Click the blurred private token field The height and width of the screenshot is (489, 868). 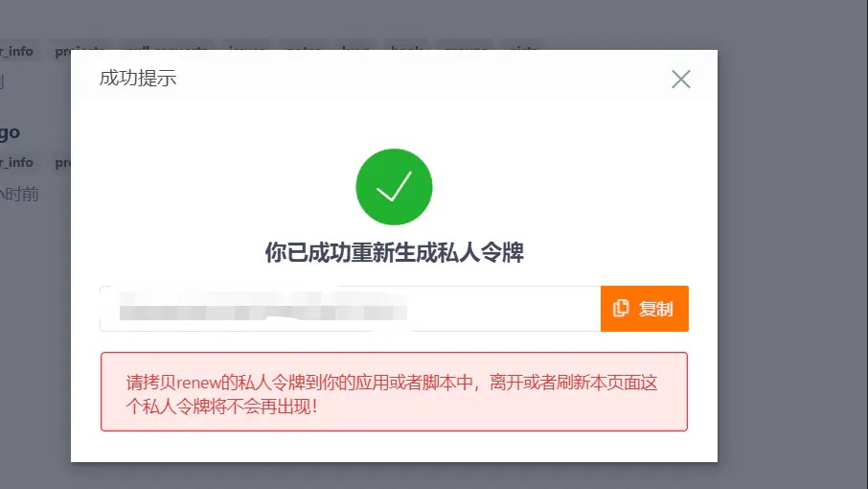click(x=350, y=309)
